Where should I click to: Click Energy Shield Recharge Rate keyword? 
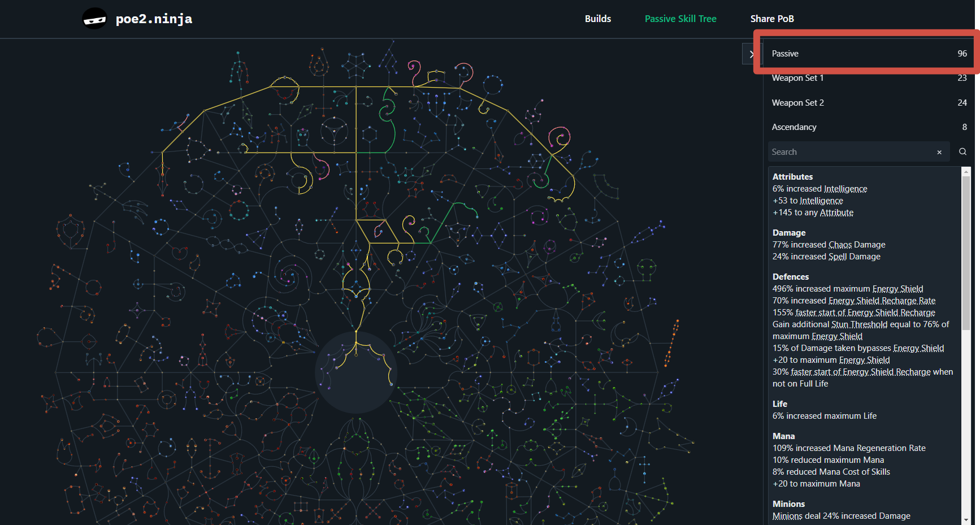[882, 301]
